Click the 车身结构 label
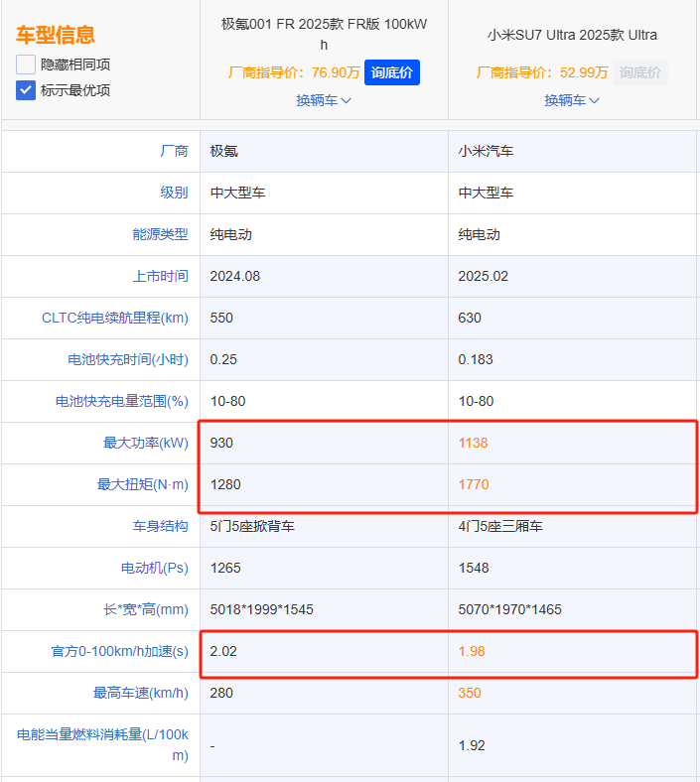Screen dimensions: 700x782 (160, 526)
